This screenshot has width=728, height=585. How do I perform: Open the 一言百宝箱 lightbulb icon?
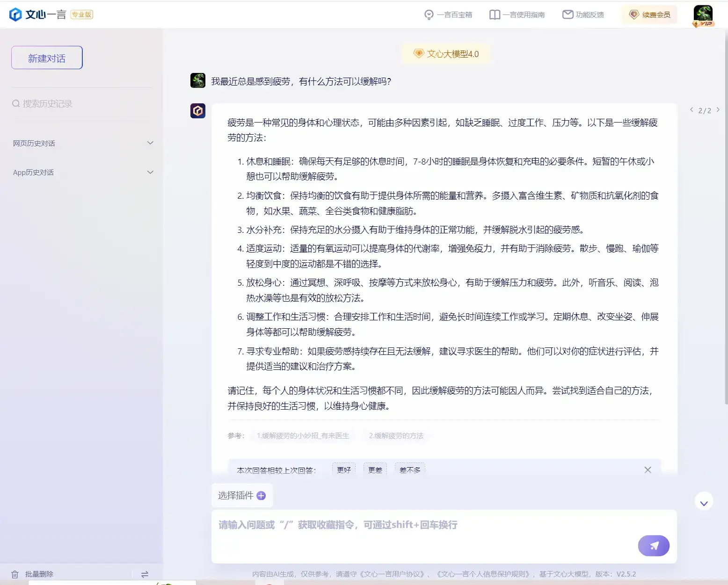tap(429, 14)
